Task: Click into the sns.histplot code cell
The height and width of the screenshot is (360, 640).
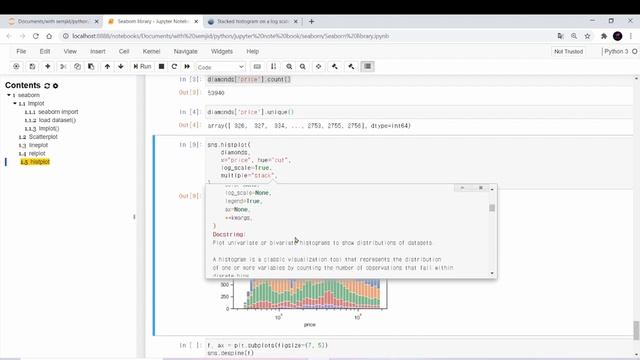Action: tap(419, 163)
